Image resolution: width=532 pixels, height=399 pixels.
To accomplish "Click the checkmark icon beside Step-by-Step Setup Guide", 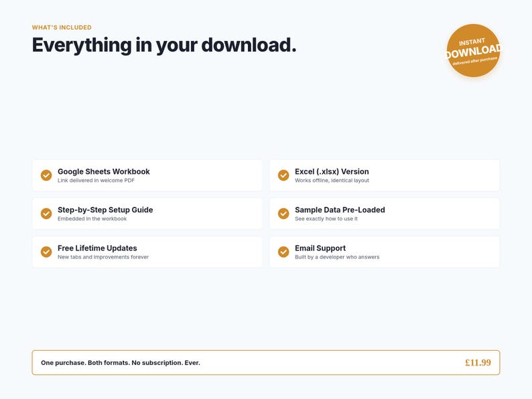I will [46, 214].
